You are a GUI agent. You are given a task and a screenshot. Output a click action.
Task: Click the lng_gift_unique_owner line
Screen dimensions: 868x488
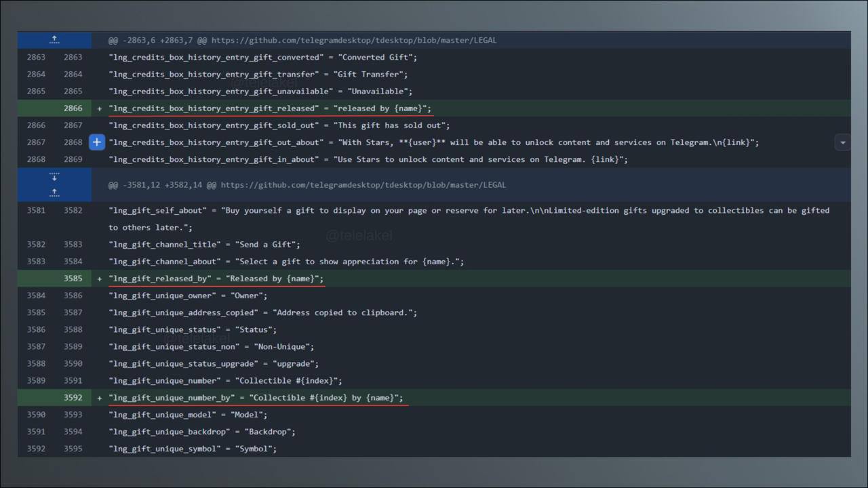(x=188, y=296)
